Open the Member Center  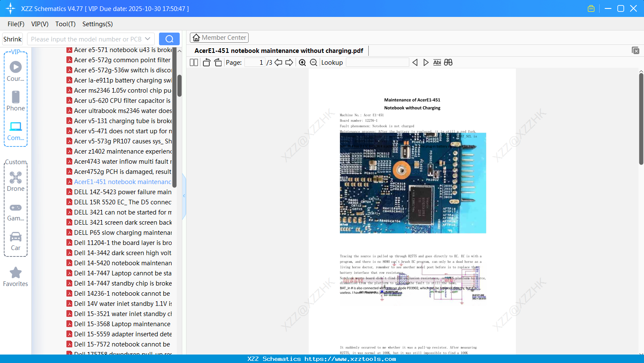[x=219, y=38]
